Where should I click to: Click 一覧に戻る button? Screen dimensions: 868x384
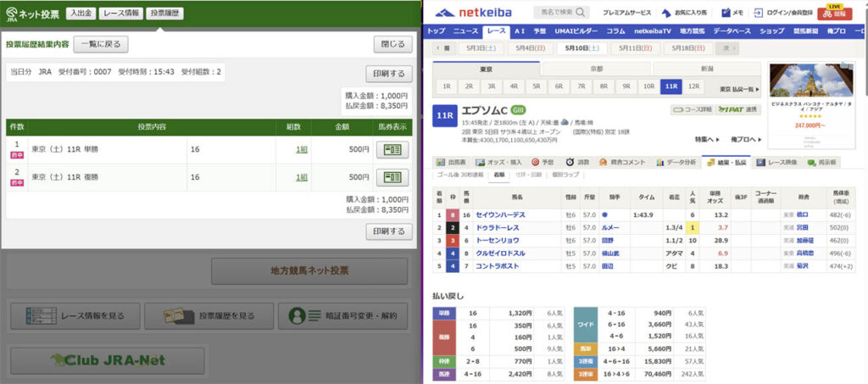tap(101, 44)
